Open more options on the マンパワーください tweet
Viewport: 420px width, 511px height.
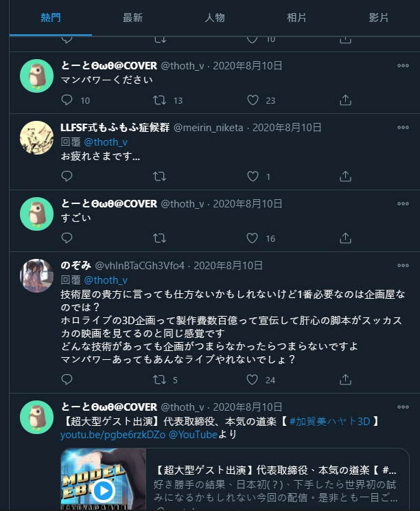[403, 65]
